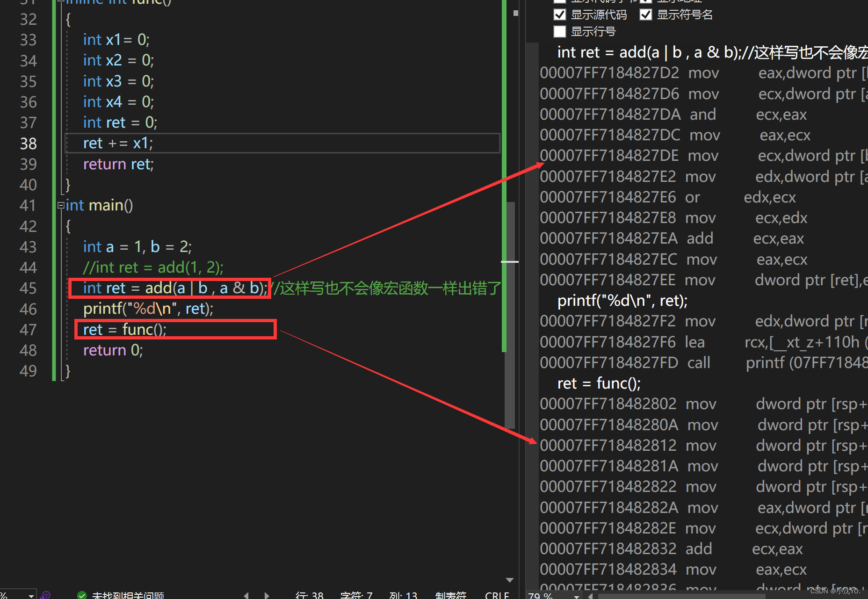Viewport: 868px width, 599px height.
Task: Click the 'lea rcx' instruction at 7F6
Action: [x=704, y=342]
